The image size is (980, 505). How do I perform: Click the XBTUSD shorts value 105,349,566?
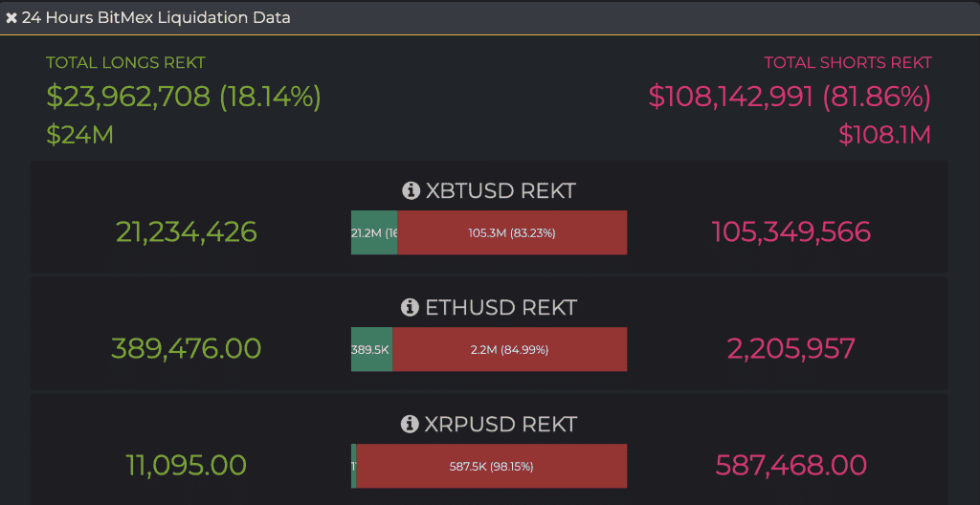point(791,232)
